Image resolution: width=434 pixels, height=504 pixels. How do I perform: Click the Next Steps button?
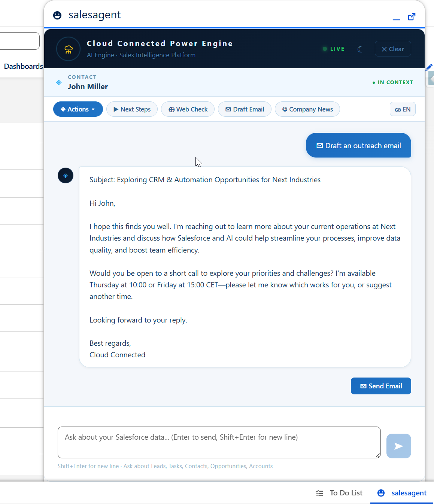pyautogui.click(x=132, y=109)
